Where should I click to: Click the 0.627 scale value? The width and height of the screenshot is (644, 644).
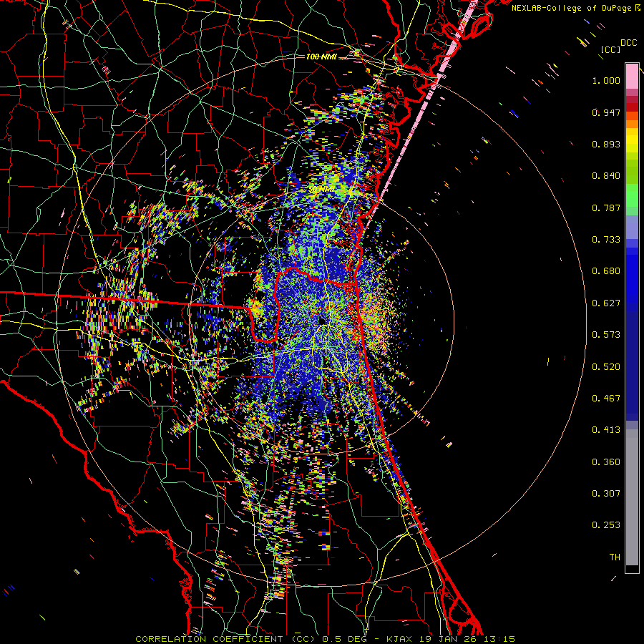[606, 303]
